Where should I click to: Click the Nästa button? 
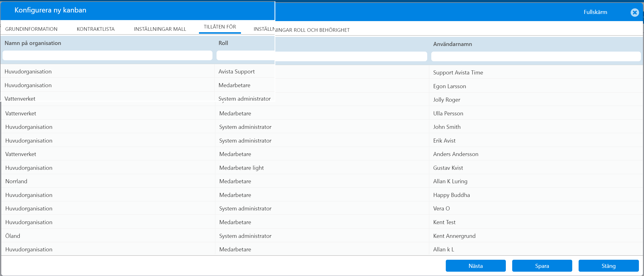[476, 266]
